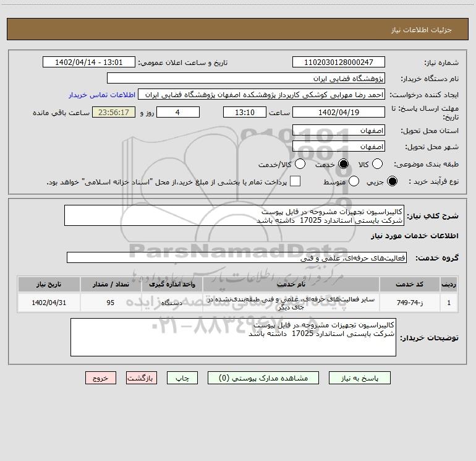Click the request creator field احمد رضا مهرابی

[261, 95]
